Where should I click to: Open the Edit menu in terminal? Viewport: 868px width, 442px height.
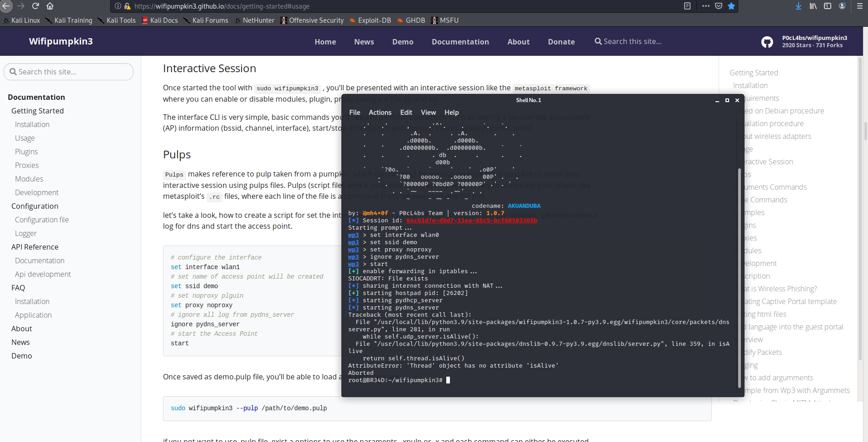coord(406,113)
